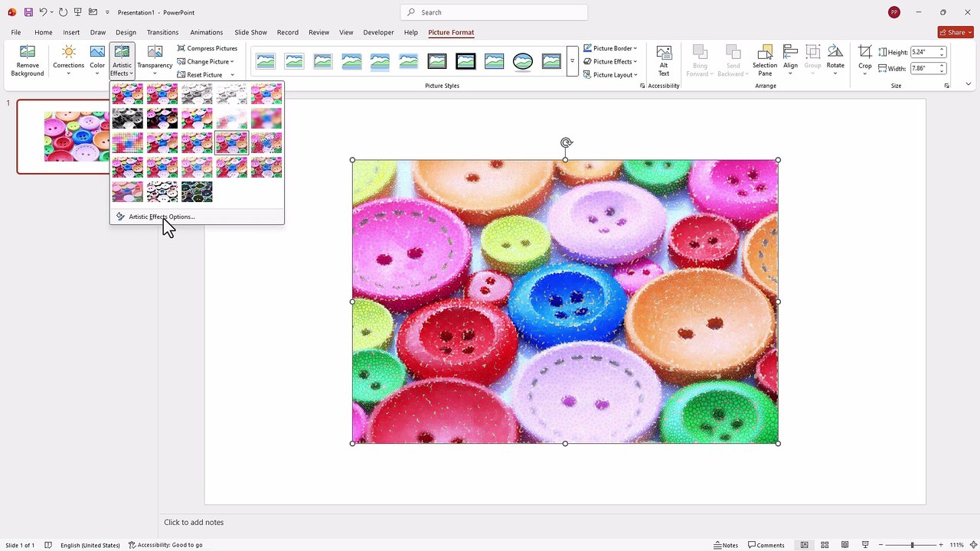Image resolution: width=980 pixels, height=551 pixels.
Task: Apply the Soft Edge Oval picture style
Action: coord(523,61)
